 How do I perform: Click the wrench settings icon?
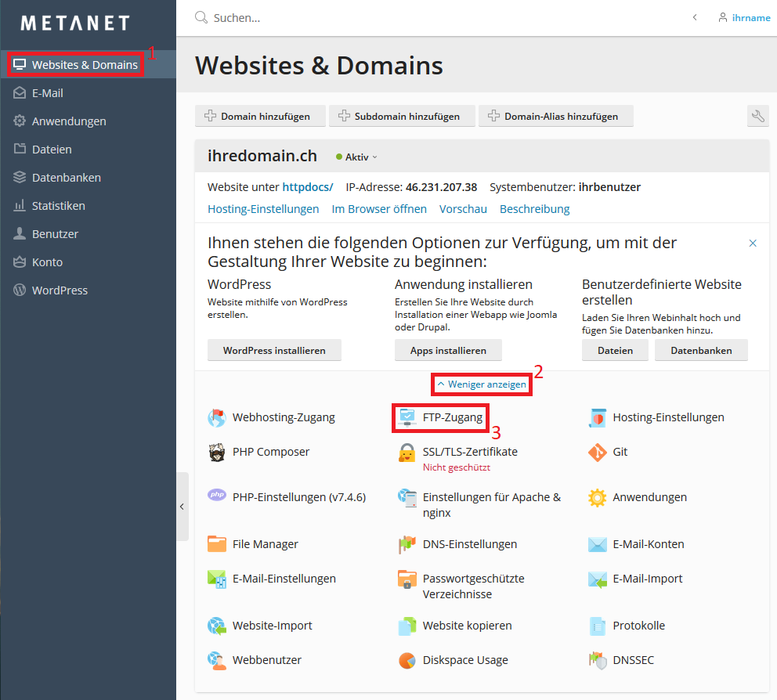757,117
